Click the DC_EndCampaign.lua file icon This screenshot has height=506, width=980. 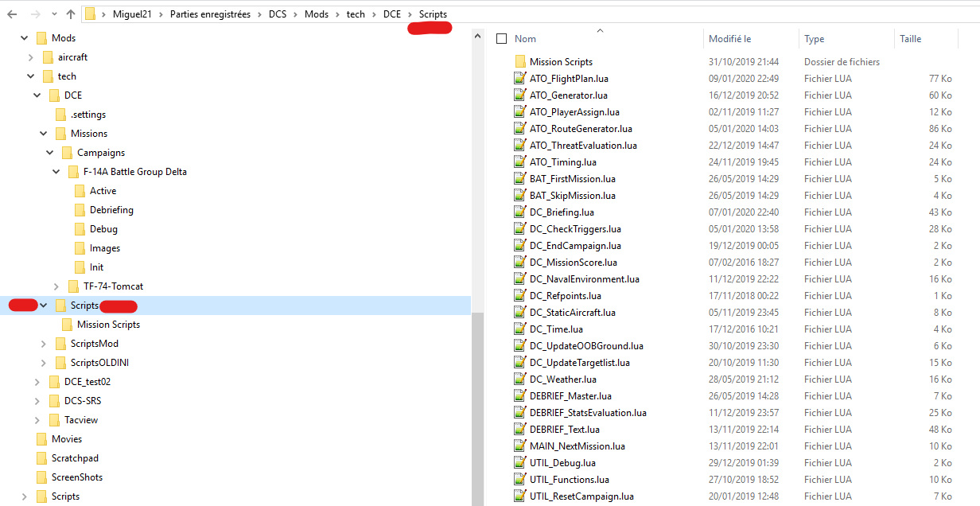[x=520, y=246]
